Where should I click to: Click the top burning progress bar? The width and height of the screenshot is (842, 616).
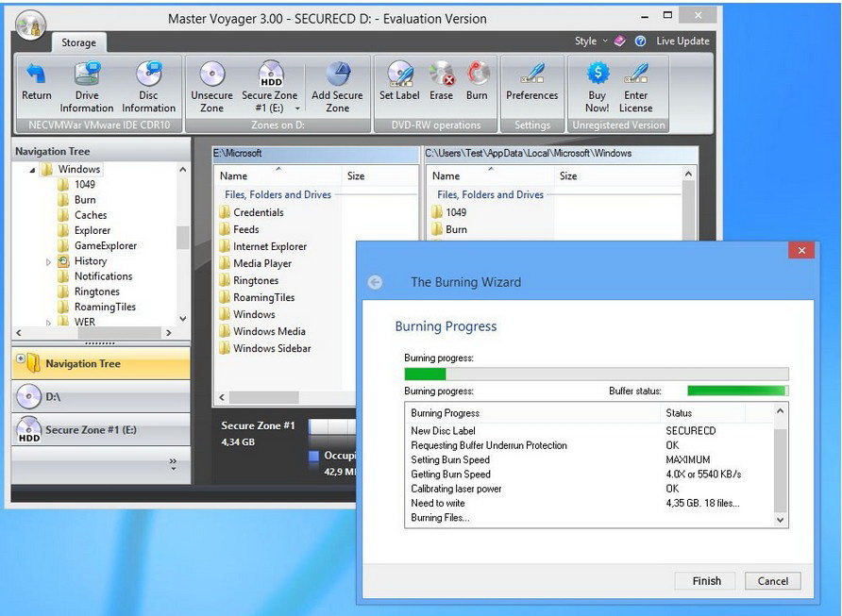596,374
